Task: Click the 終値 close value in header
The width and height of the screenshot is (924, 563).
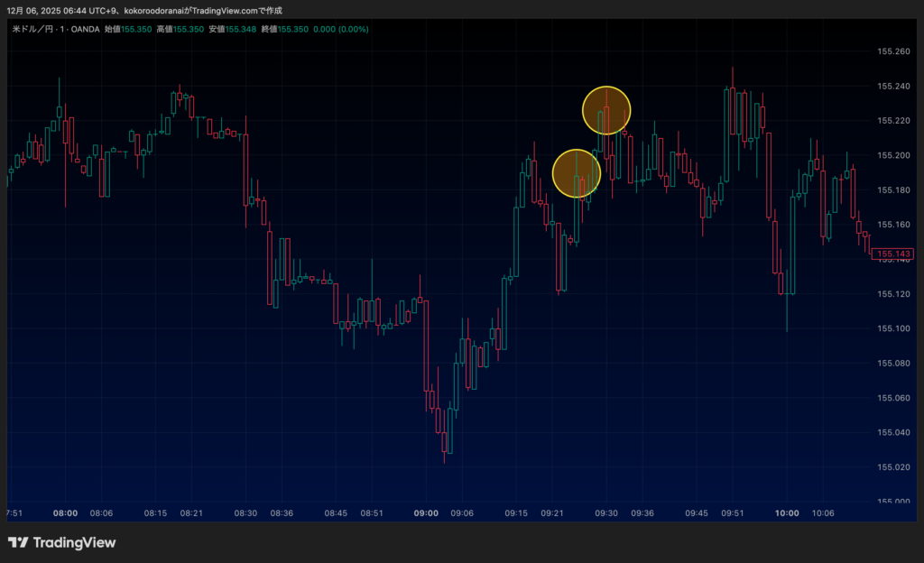Action: click(293, 29)
